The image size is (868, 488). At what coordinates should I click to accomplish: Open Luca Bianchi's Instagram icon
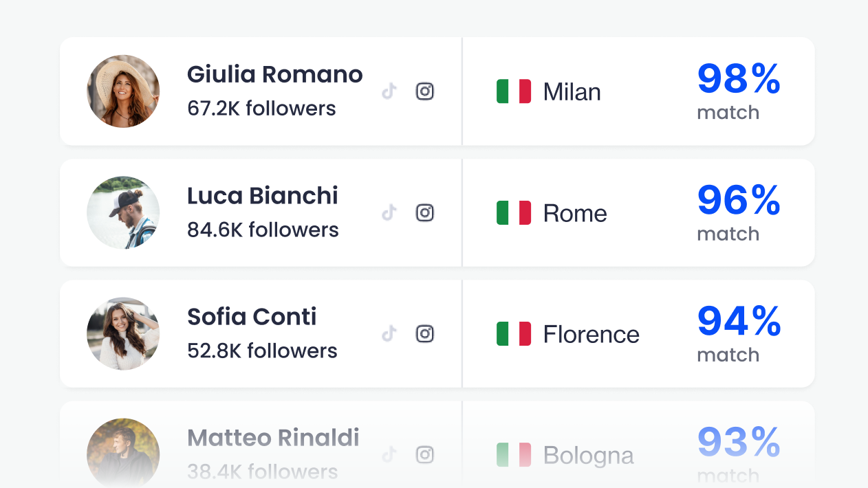point(425,213)
